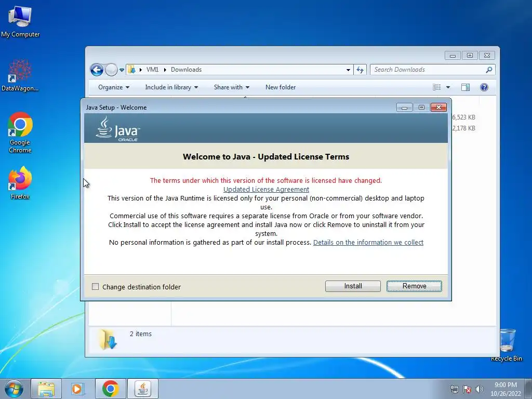Click Remove button in Java Setup
Image resolution: width=532 pixels, height=399 pixels.
414,286
